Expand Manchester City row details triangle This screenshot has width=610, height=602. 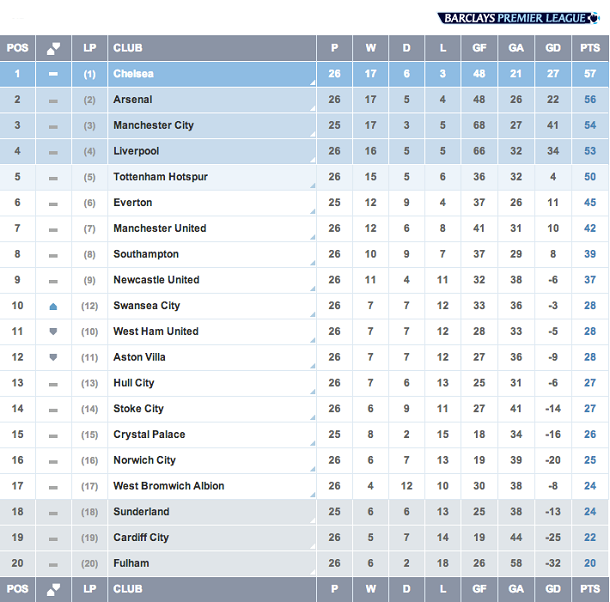point(313,134)
